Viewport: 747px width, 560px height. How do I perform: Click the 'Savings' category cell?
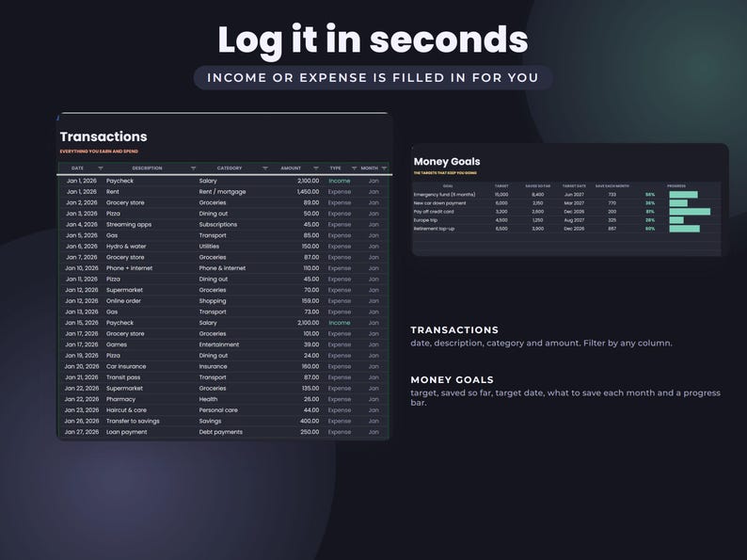(x=210, y=422)
